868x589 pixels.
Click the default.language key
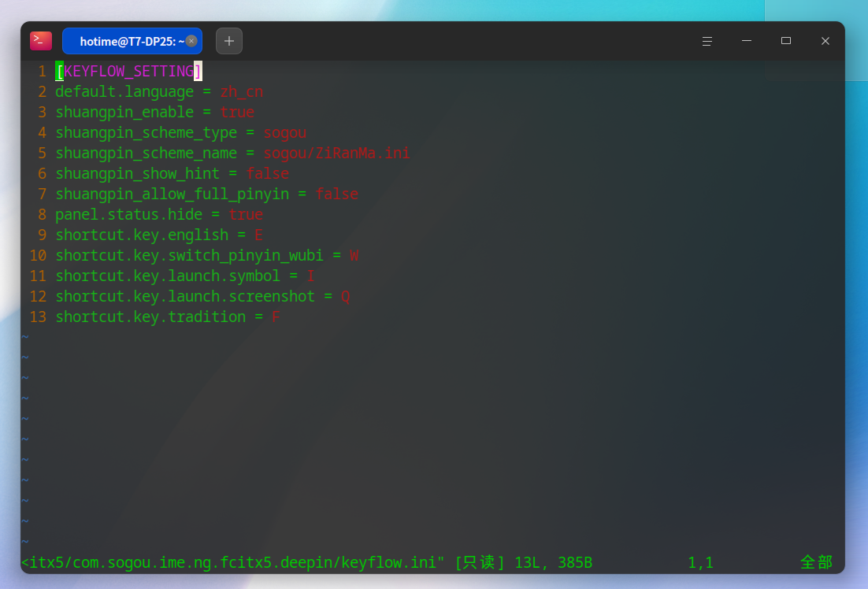(x=124, y=92)
